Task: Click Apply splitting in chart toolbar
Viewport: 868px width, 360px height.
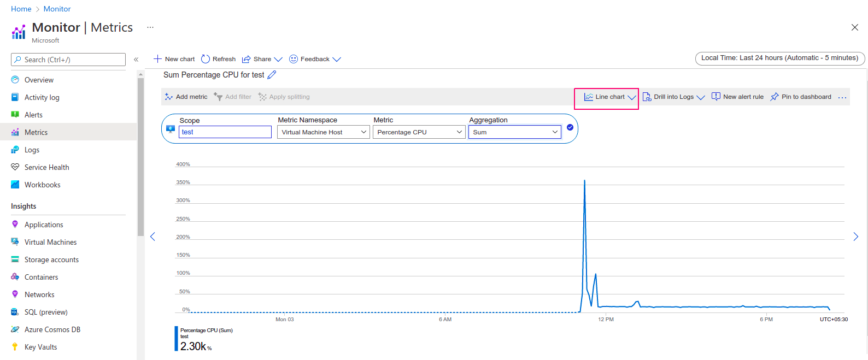Action: tap(284, 97)
